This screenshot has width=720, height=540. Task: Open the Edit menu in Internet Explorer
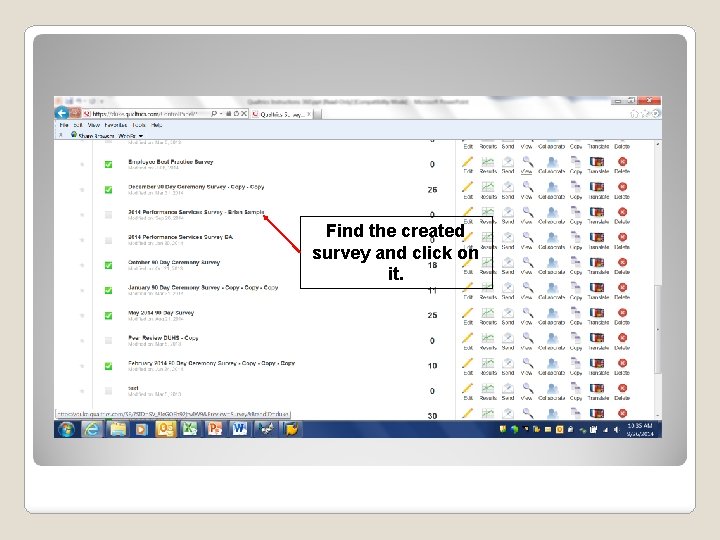78,125
